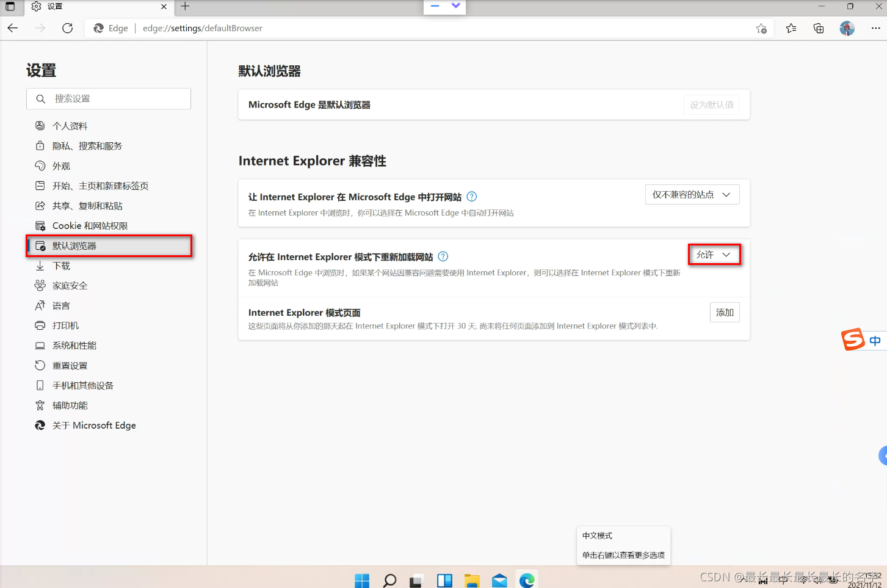Refresh the settings page
Image resolution: width=887 pixels, height=588 pixels.
tap(68, 28)
